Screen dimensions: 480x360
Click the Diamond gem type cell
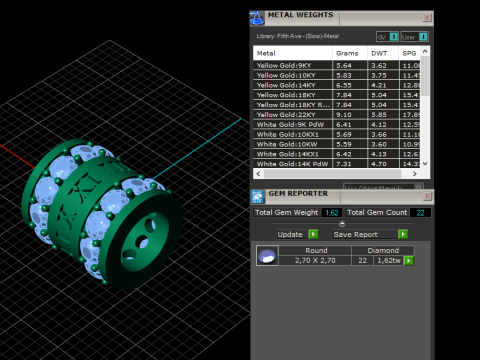pos(383,251)
